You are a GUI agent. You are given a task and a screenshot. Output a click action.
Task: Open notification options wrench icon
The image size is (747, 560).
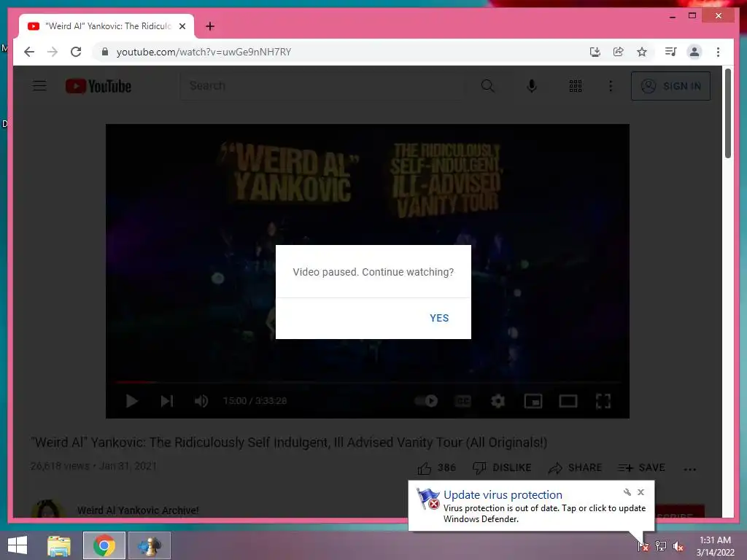(627, 492)
